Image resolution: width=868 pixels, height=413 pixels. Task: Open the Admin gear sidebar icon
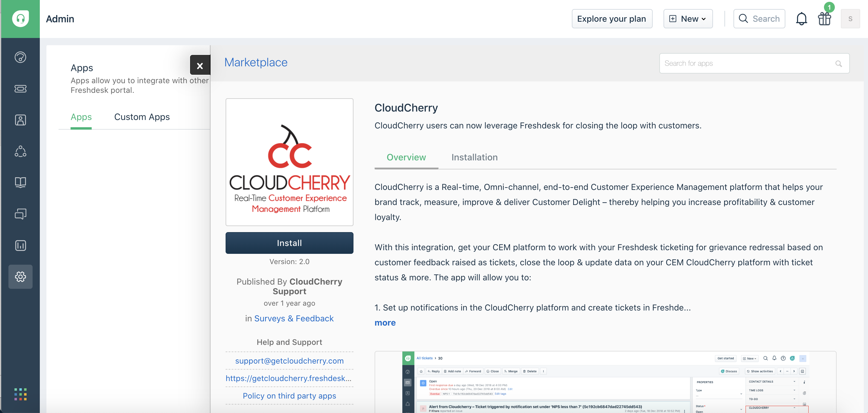[20, 276]
